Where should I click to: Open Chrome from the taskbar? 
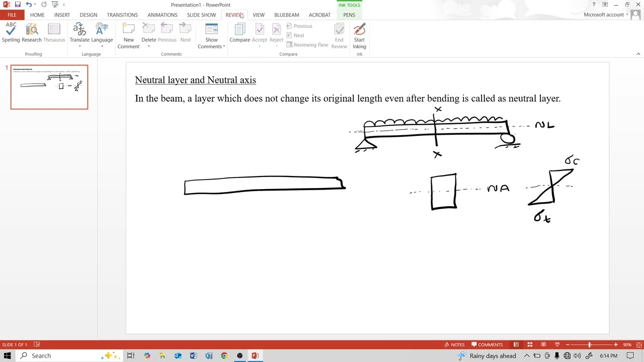pyautogui.click(x=224, y=356)
